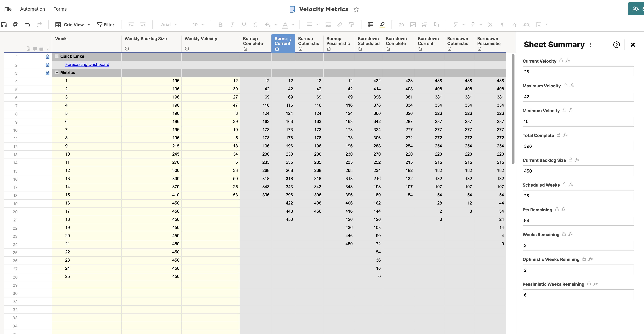Viewport: 644px width, 334px height.
Task: Star the Velocity Metrics sheet as favorite
Action: click(x=356, y=9)
